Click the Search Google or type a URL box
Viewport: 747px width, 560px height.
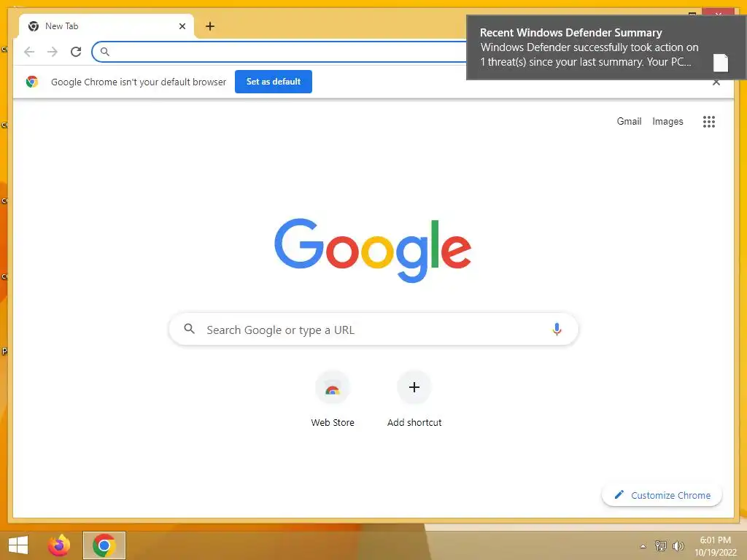(373, 329)
